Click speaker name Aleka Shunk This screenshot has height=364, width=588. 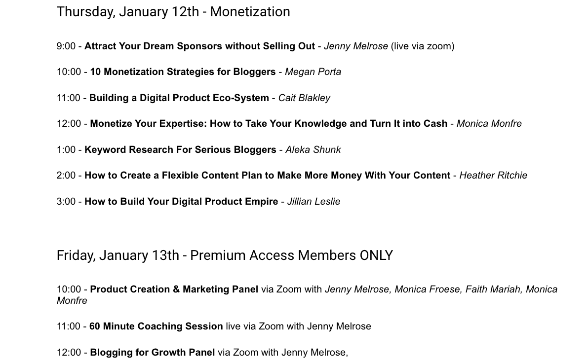coord(313,150)
